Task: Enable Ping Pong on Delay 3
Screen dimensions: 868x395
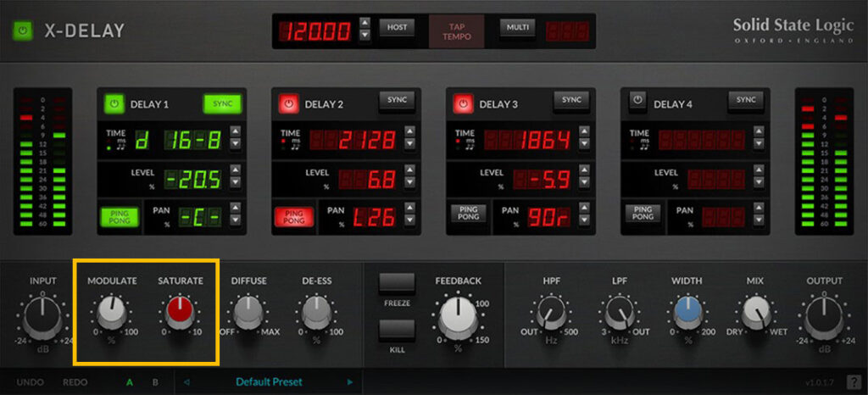Action: 468,214
